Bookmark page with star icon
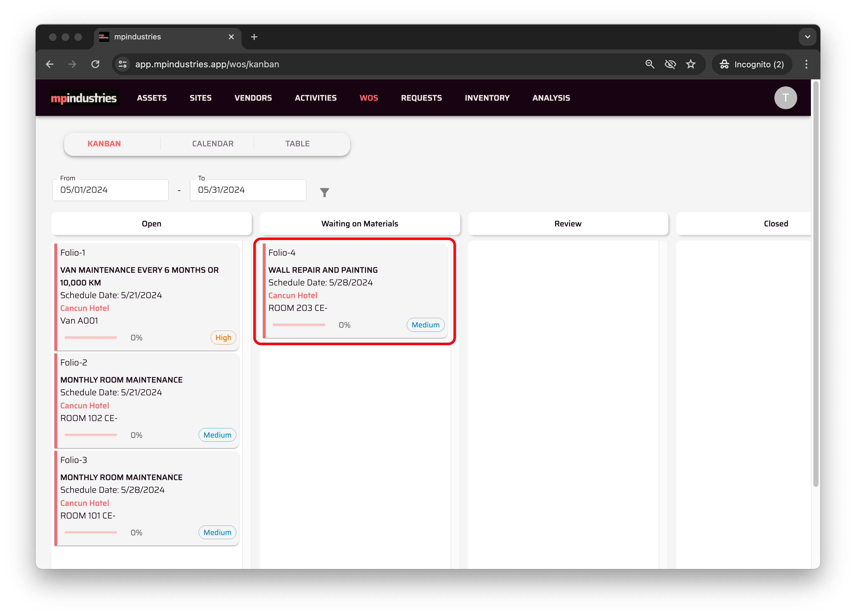856x616 pixels. pos(690,64)
